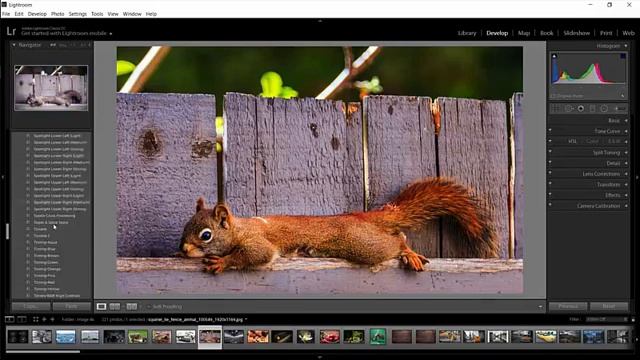Click the filter preset dropdown in filmstrip
The image size is (640, 360).
[606, 319]
